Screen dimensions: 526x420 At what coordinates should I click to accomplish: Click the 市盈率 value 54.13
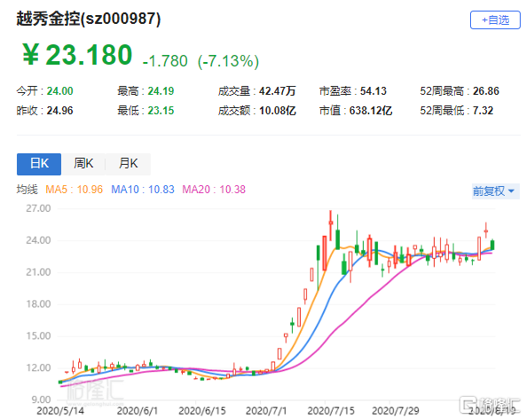373,91
